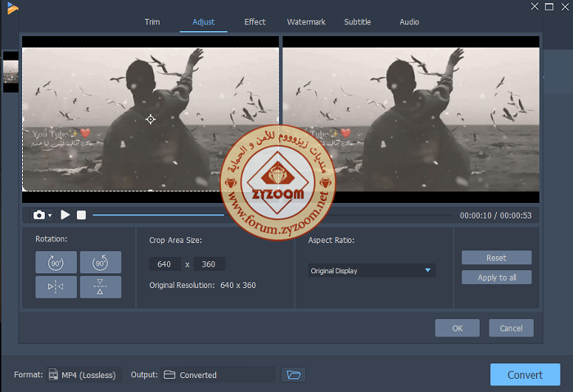This screenshot has width=573, height=392.
Task: Click the Reset button
Action: [x=496, y=258]
